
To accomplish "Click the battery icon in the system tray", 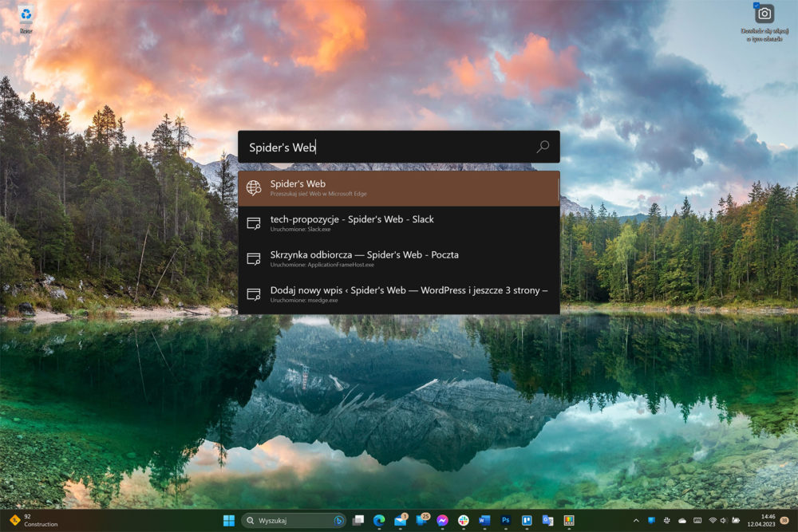I will coord(736,520).
